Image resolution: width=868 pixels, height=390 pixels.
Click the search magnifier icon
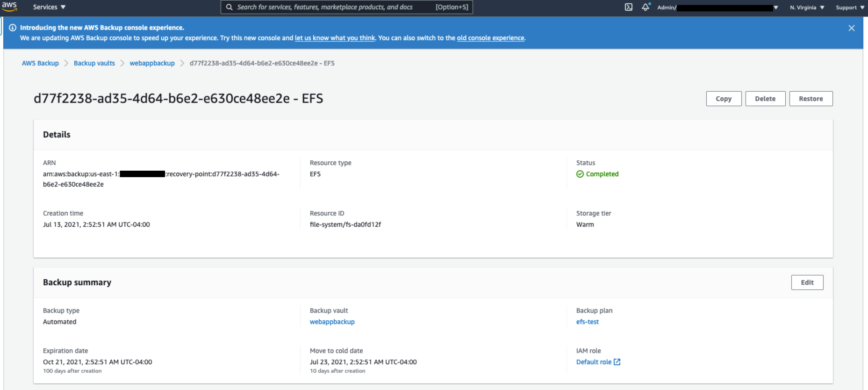coord(230,7)
